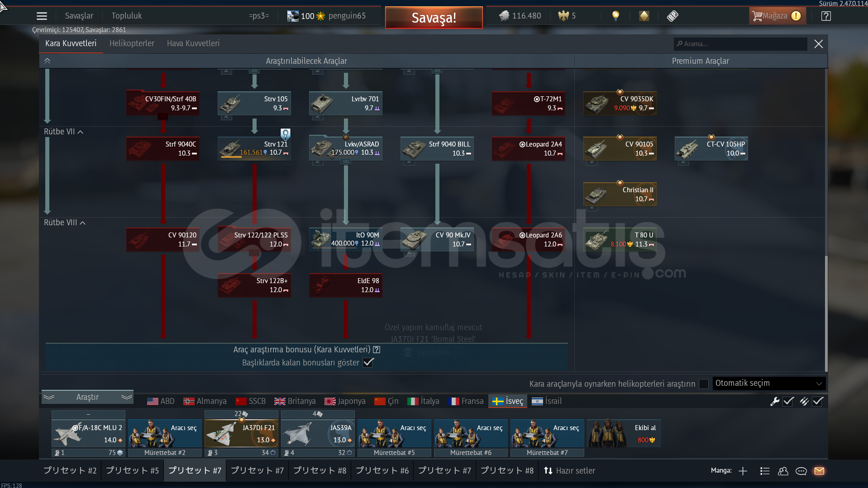Collapse tree with double-chevron up icon
The width and height of the screenshot is (868, 488).
coord(47,61)
